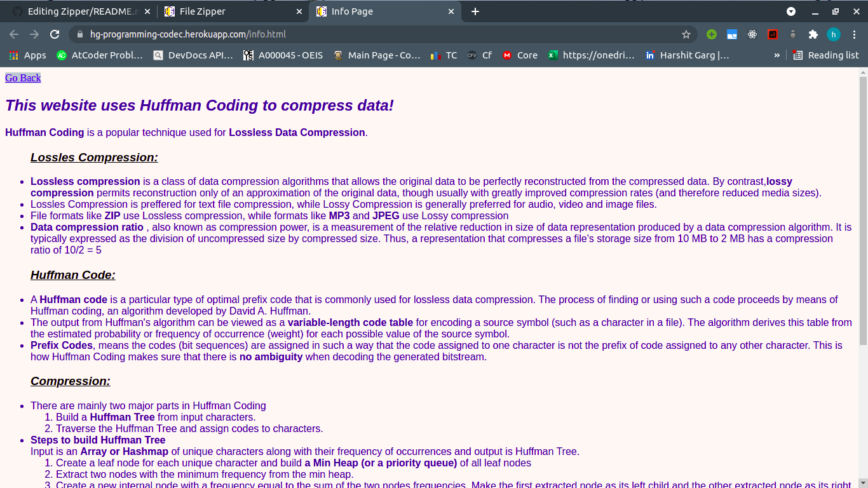
Task: Open the onedrive https bookmark
Action: [592, 55]
